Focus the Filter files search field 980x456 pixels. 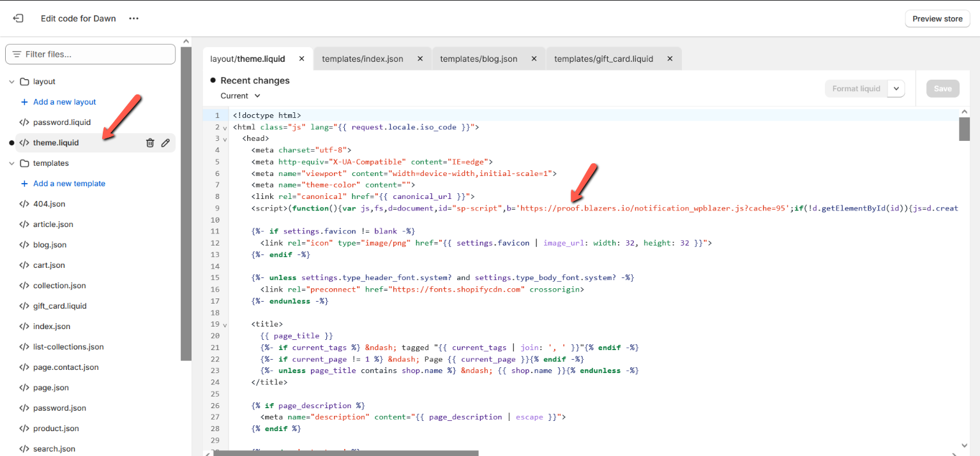[90, 54]
